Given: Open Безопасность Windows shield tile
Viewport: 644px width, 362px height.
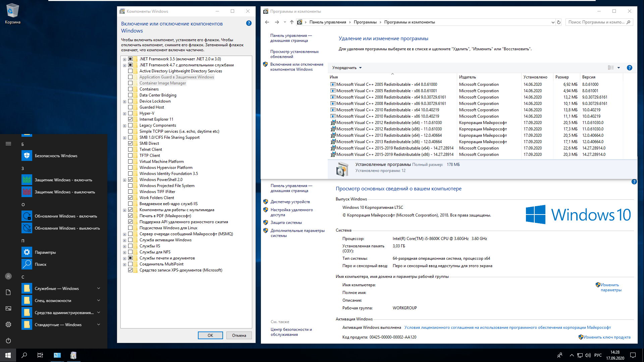Looking at the screenshot, I should coord(27,156).
